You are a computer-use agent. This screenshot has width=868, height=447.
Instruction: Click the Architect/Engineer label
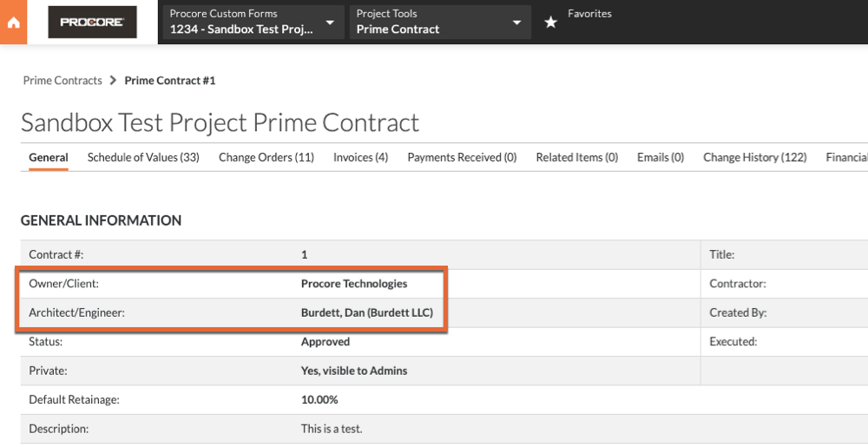coord(77,312)
